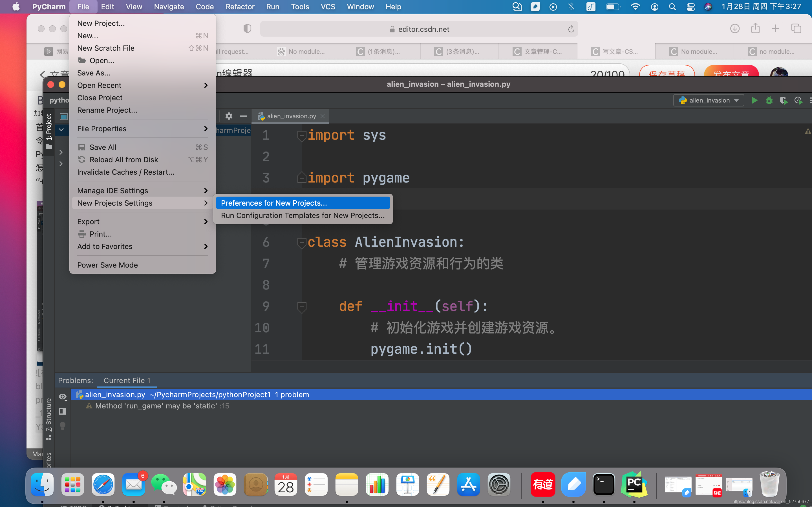Viewport: 812px width, 507px height.
Task: Click Run with Coverage icon
Action: (x=783, y=100)
